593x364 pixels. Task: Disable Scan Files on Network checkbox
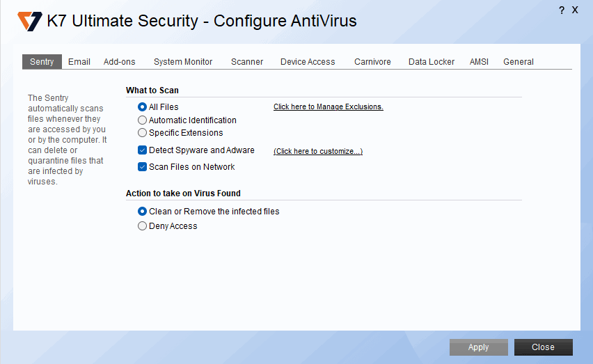tap(143, 167)
